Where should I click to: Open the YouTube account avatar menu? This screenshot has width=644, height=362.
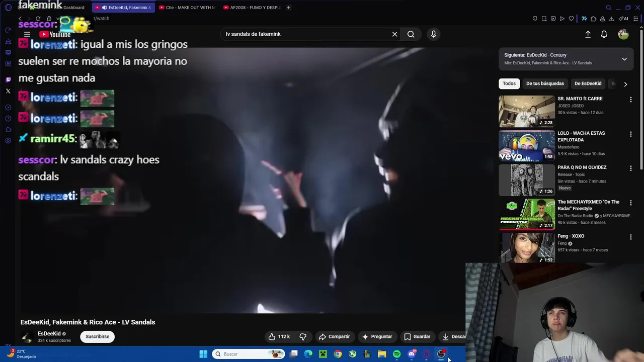(x=623, y=34)
